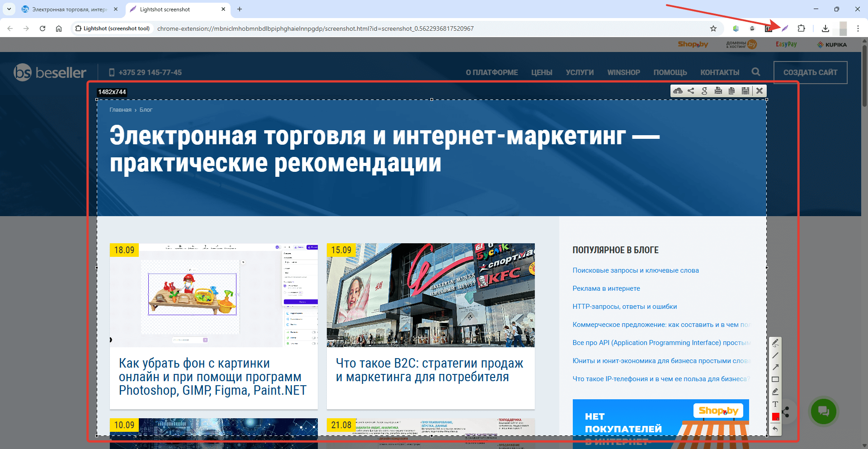The height and width of the screenshot is (449, 868).
Task: Click the Shop.by НЕТ ПОКУПАТЕЛЕЙ banner
Action: point(660,424)
